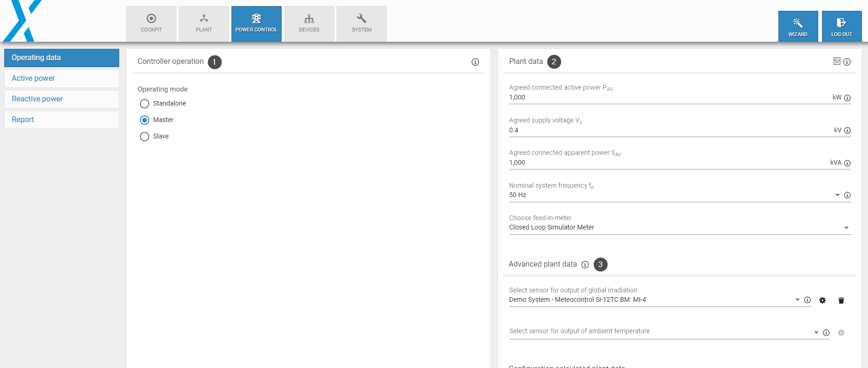Screen dimensions: 868x368
Task: Open Reactive power sidebar entry
Action: tap(61, 99)
